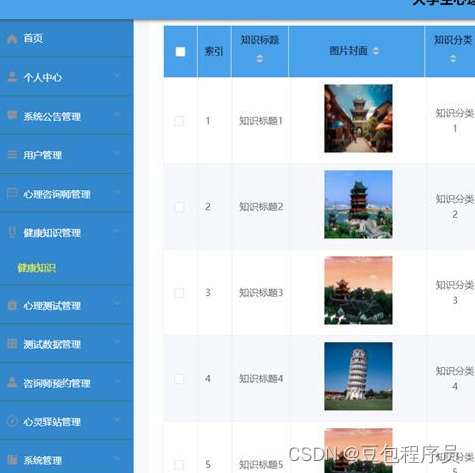
Task: Expand the 用户管理 chevron
Action: pyautogui.click(x=117, y=154)
